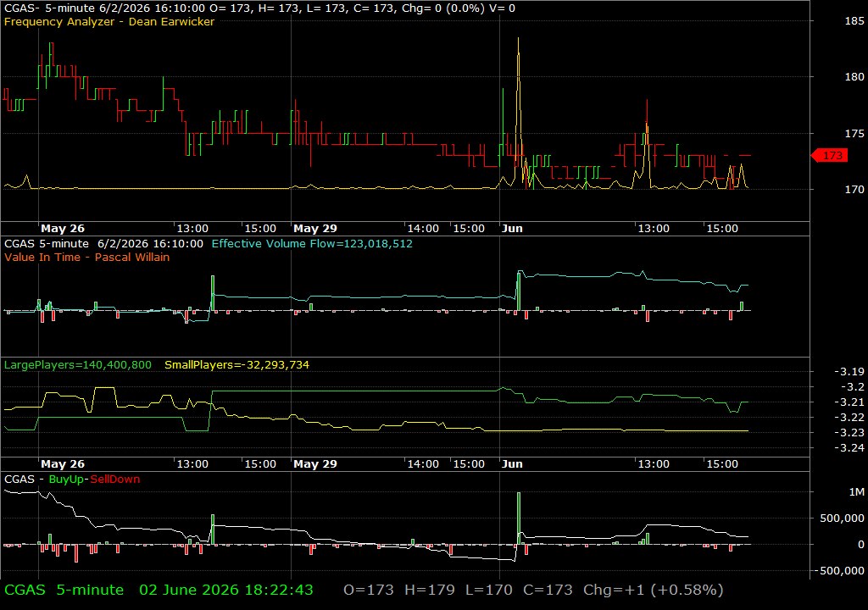
Task: Click the 170 price axis label
Action: coord(854,189)
